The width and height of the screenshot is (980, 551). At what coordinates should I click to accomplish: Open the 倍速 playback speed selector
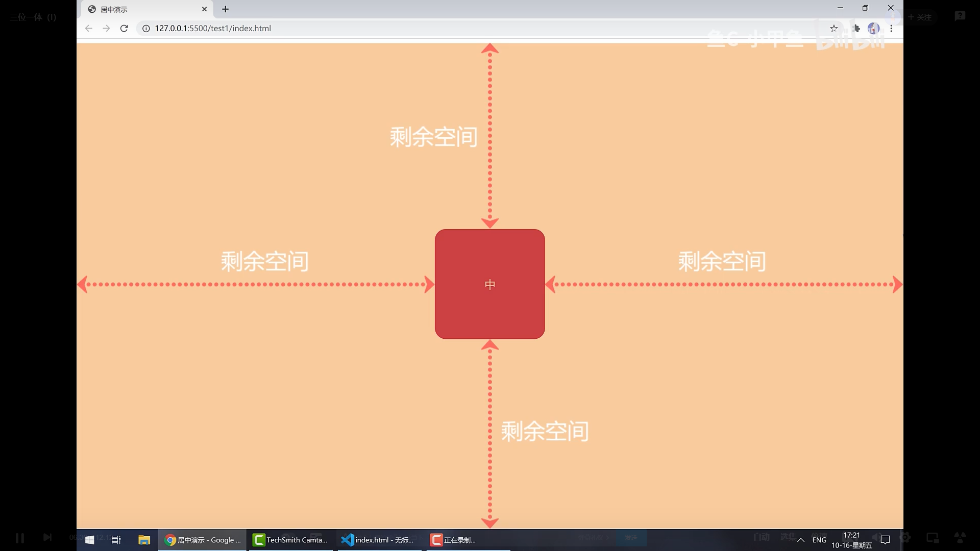(819, 536)
